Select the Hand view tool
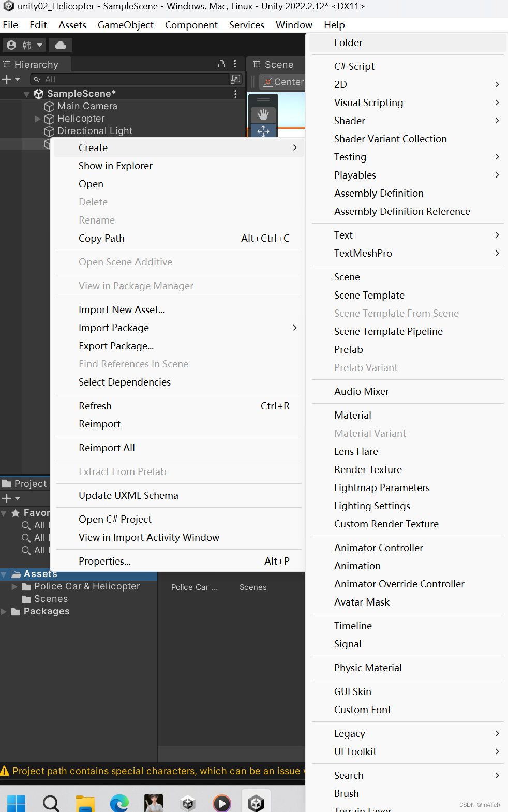Screen dimensions: 508x812 tap(263, 114)
